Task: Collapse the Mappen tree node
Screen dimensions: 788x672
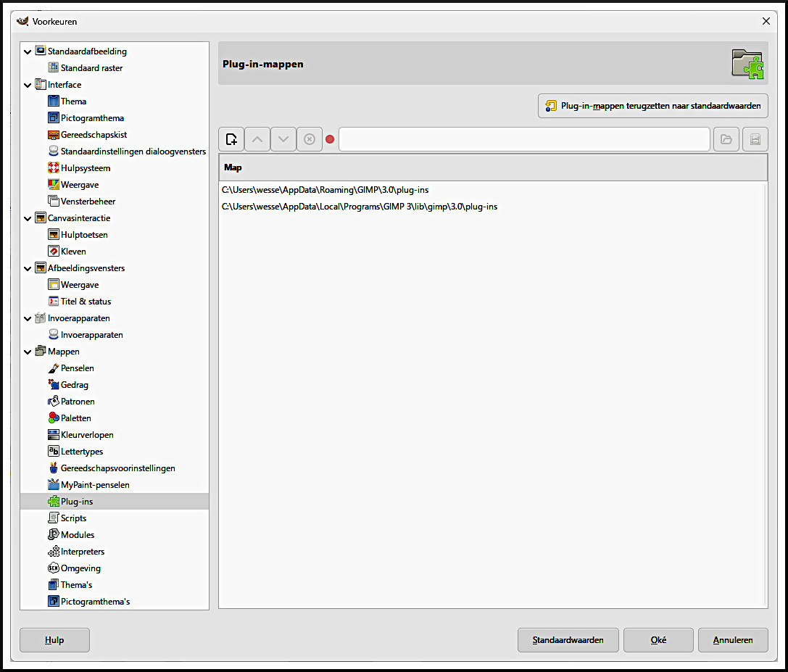Action: coord(28,352)
